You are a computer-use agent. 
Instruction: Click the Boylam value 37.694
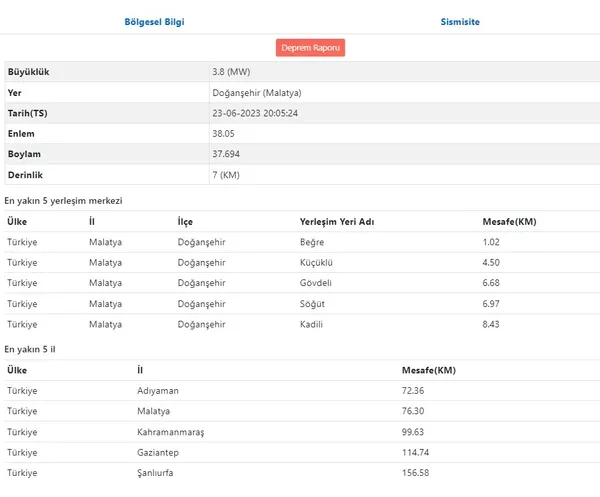(x=226, y=154)
